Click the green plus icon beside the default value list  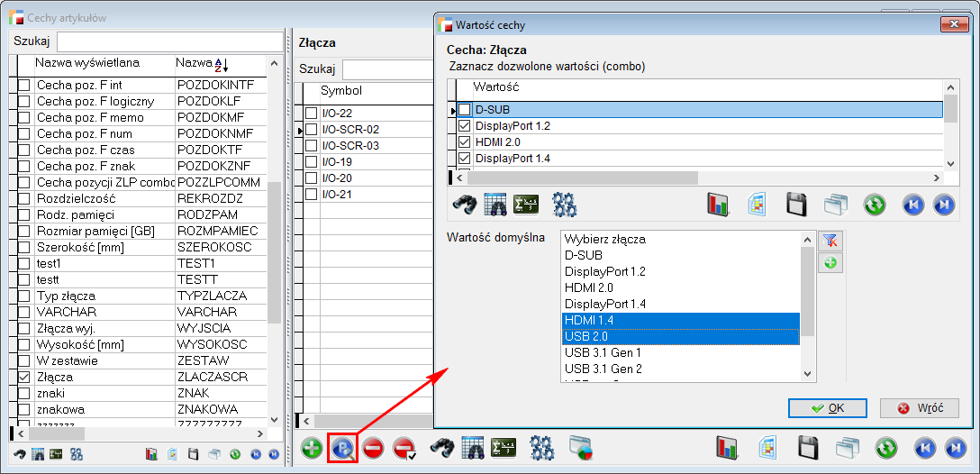(x=830, y=263)
